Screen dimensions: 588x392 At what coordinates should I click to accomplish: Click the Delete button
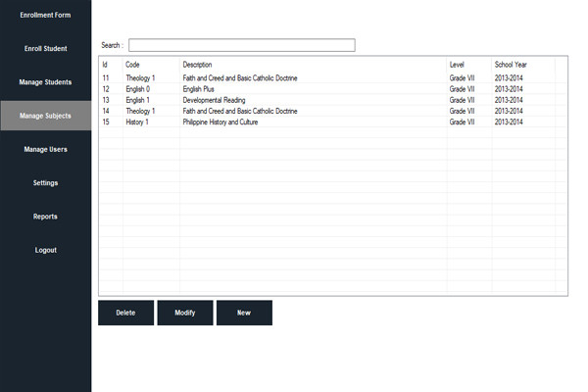(125, 313)
